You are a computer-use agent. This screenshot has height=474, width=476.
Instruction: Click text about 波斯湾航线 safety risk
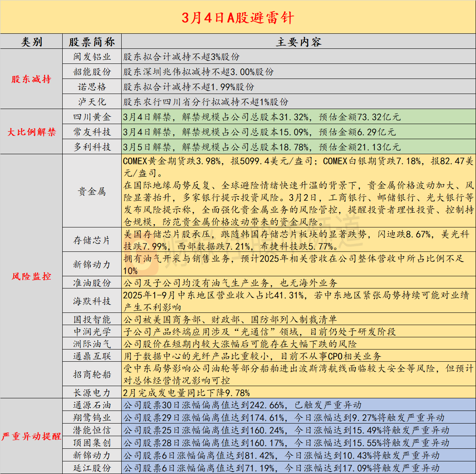pyautogui.click(x=298, y=374)
